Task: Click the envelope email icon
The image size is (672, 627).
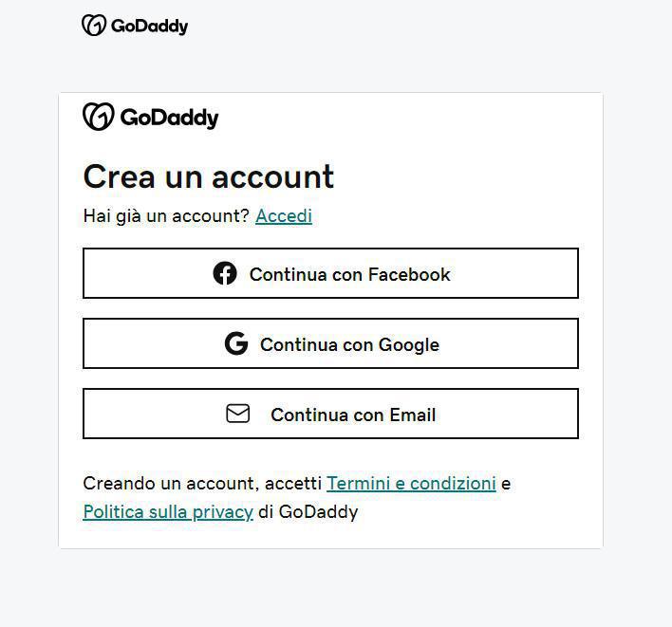Action: pyautogui.click(x=238, y=414)
